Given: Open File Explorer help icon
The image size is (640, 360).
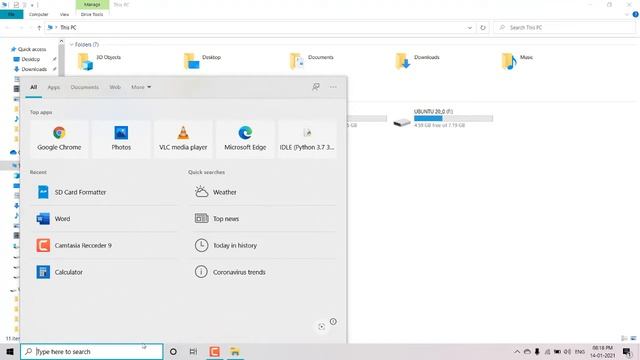Looking at the screenshot, I should point(635,14).
